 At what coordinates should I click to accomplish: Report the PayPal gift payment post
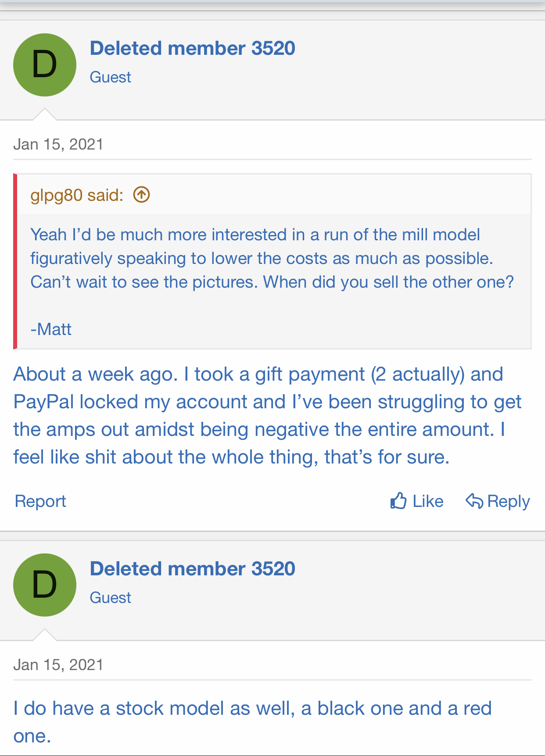coord(40,501)
